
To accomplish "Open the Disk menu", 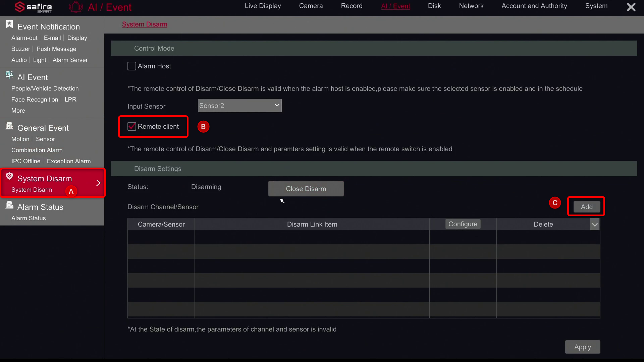I will pyautogui.click(x=434, y=6).
